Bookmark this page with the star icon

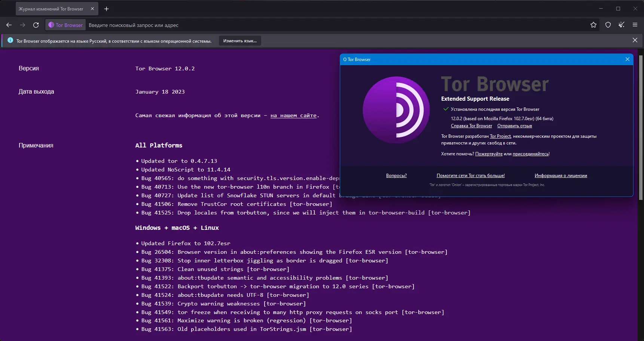click(x=593, y=25)
